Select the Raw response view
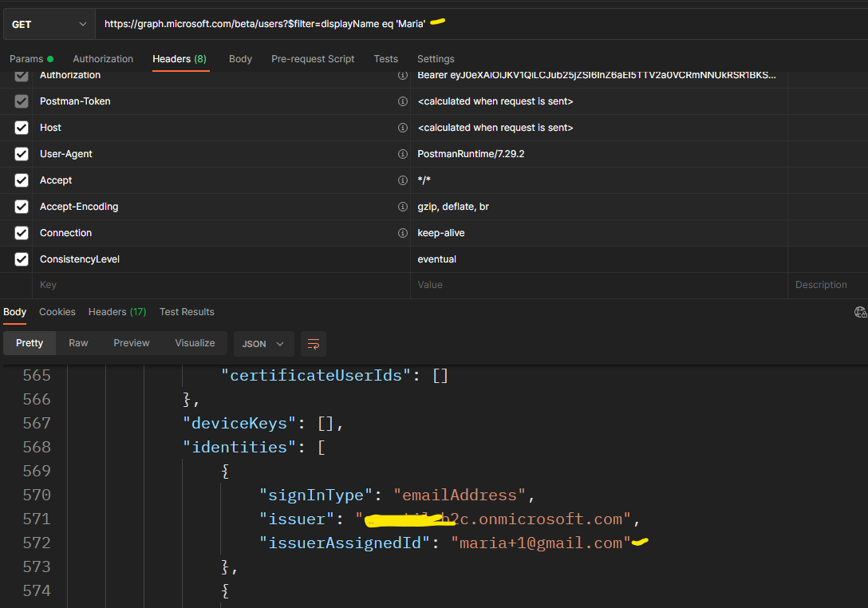The height and width of the screenshot is (608, 868). point(78,343)
